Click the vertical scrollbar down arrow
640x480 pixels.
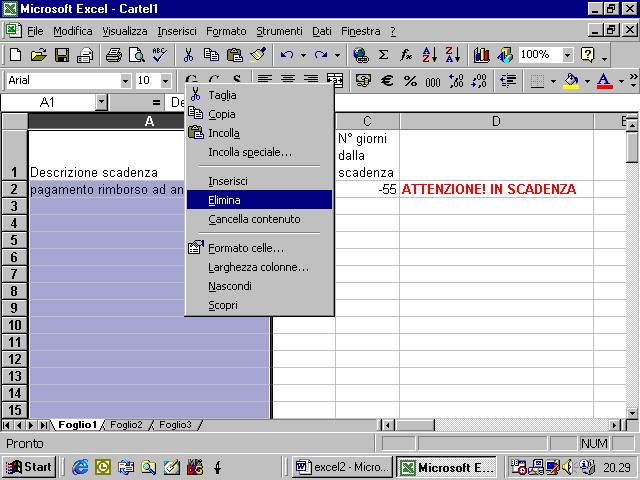[632, 413]
